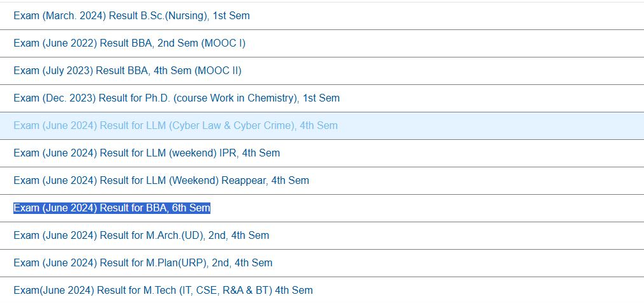Open BBA 6th Sem result link
The width and height of the screenshot is (644, 304).
coord(112,208)
